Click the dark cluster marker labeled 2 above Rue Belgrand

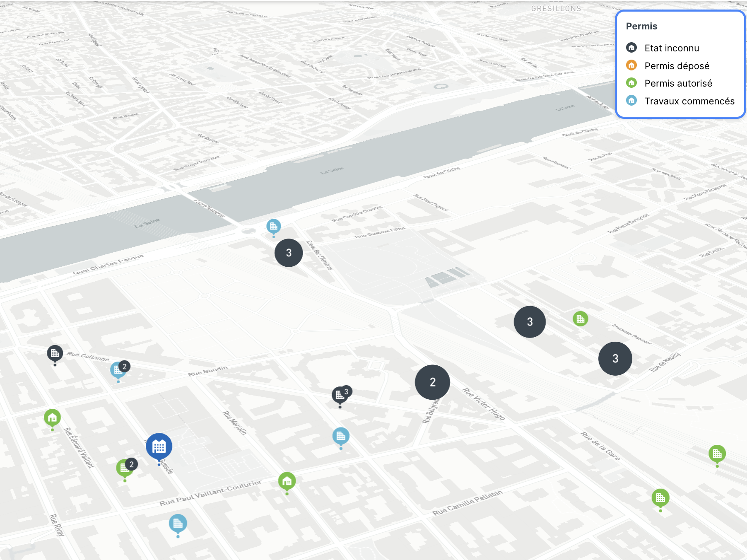432,382
